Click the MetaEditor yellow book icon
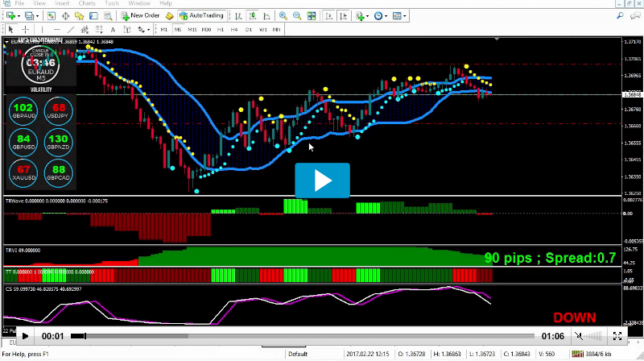 point(169,16)
